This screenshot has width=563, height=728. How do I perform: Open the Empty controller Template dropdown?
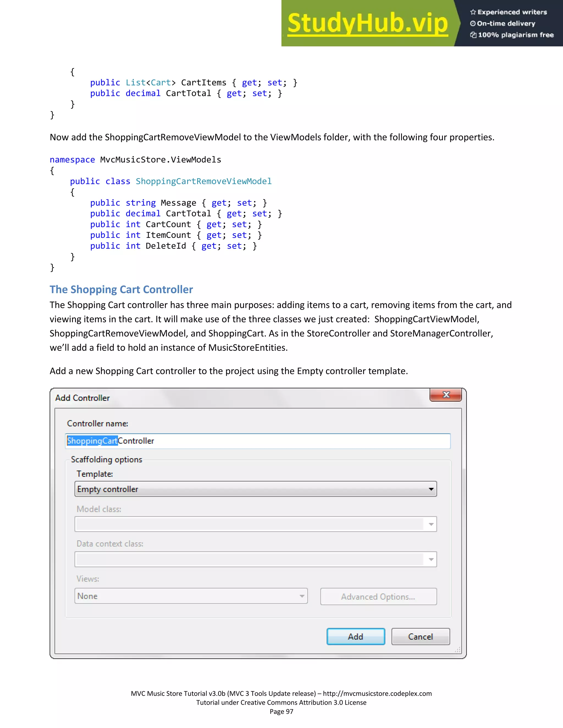coord(255,489)
